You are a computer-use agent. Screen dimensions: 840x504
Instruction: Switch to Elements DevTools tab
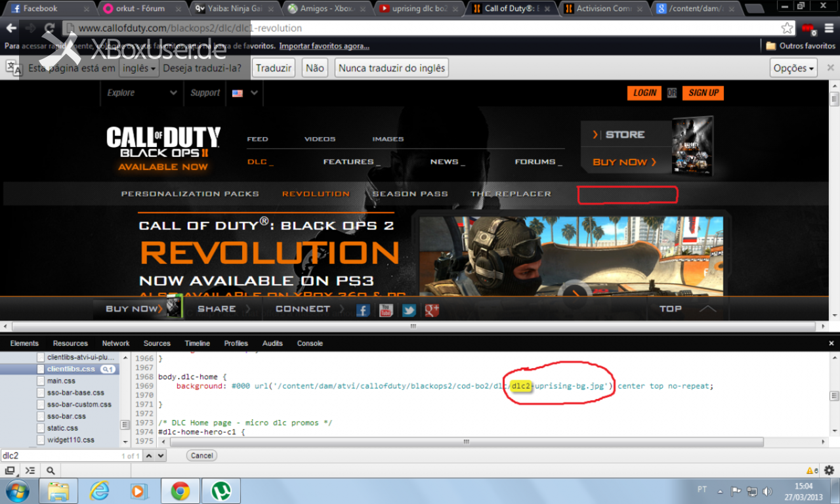(x=24, y=343)
